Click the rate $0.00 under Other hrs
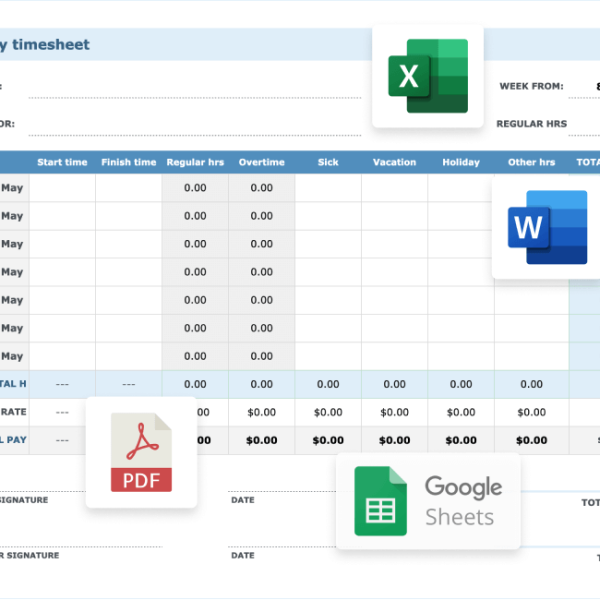 point(532,412)
